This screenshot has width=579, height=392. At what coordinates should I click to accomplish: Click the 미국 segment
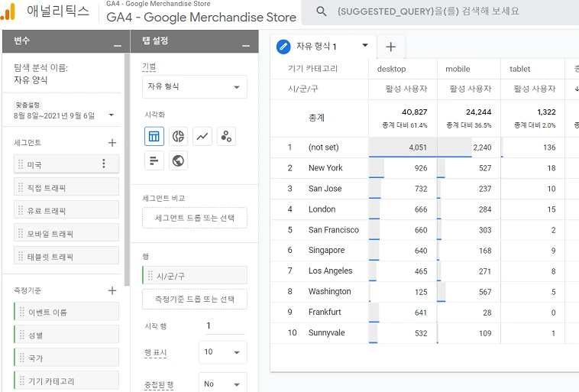(66, 164)
